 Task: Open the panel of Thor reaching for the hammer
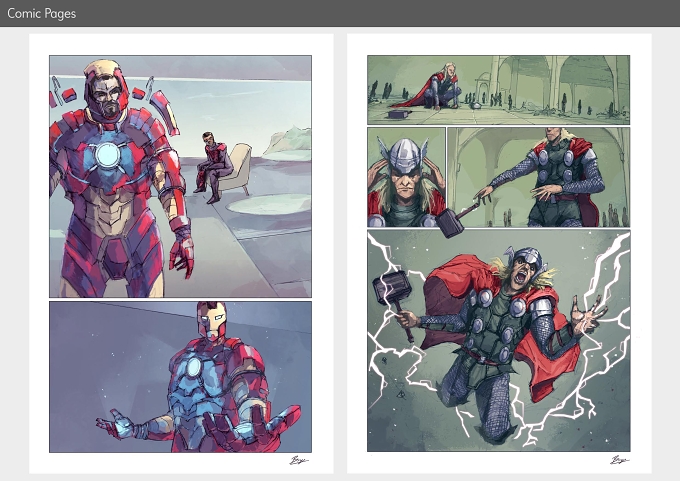539,177
